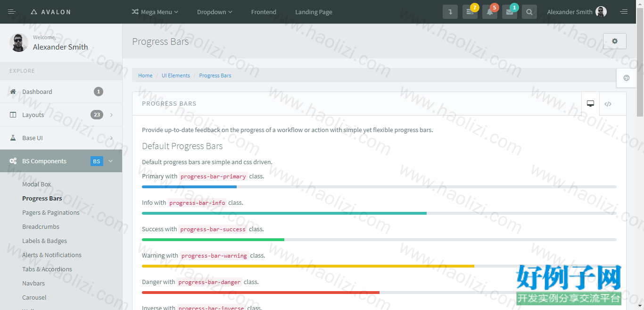Click the blue BS badge

coord(97,161)
